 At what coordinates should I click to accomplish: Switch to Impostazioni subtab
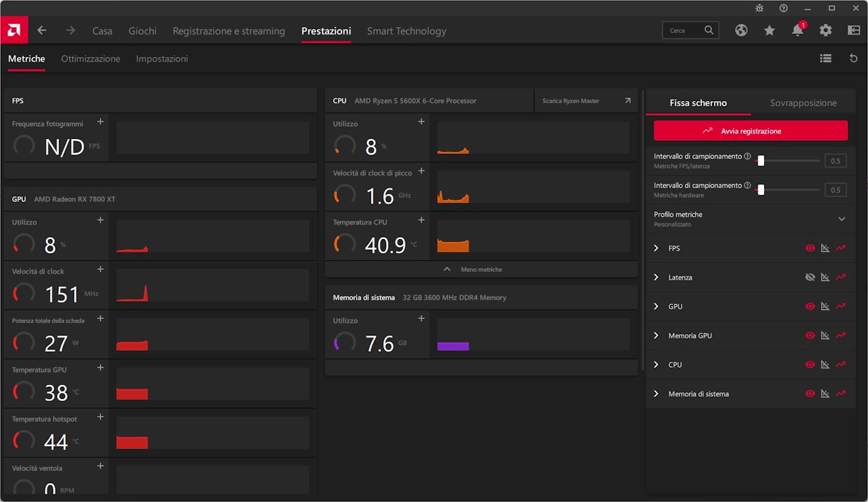tap(162, 59)
